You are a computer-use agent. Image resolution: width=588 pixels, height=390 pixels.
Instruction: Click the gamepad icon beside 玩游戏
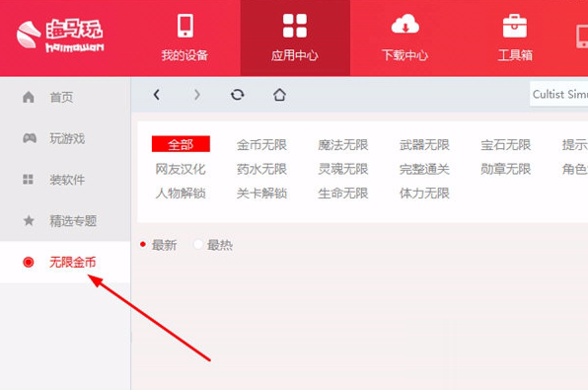(x=30, y=138)
